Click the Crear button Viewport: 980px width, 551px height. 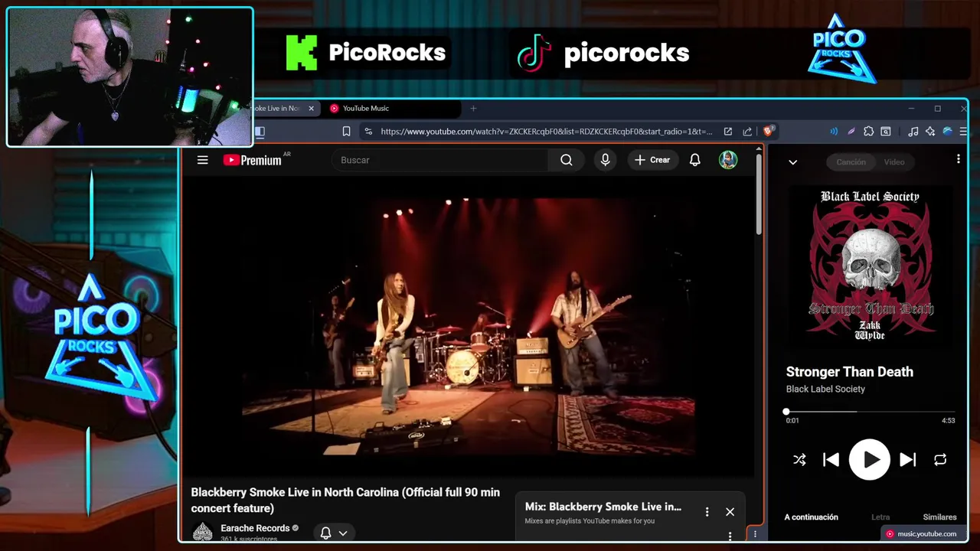652,160
